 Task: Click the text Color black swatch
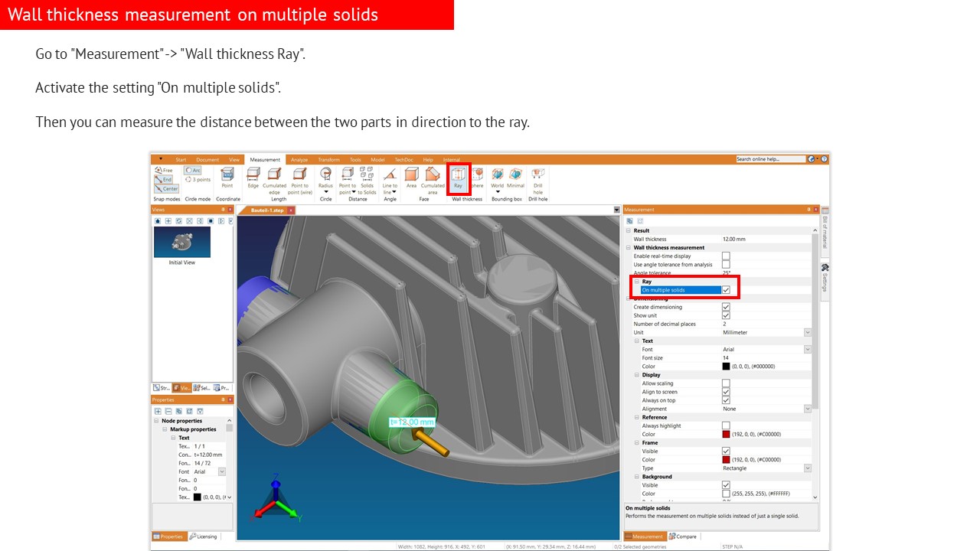(726, 367)
